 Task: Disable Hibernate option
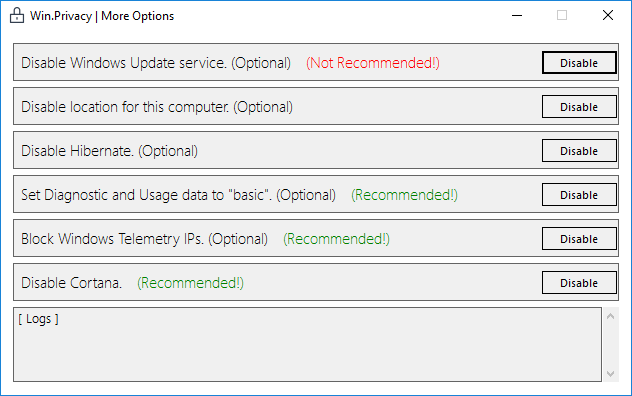[x=579, y=150]
